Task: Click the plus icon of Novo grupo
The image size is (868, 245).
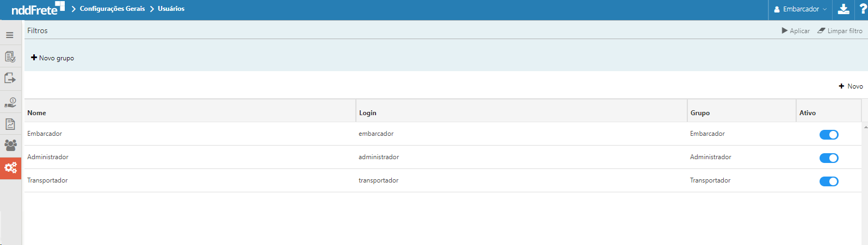Action: (x=34, y=58)
